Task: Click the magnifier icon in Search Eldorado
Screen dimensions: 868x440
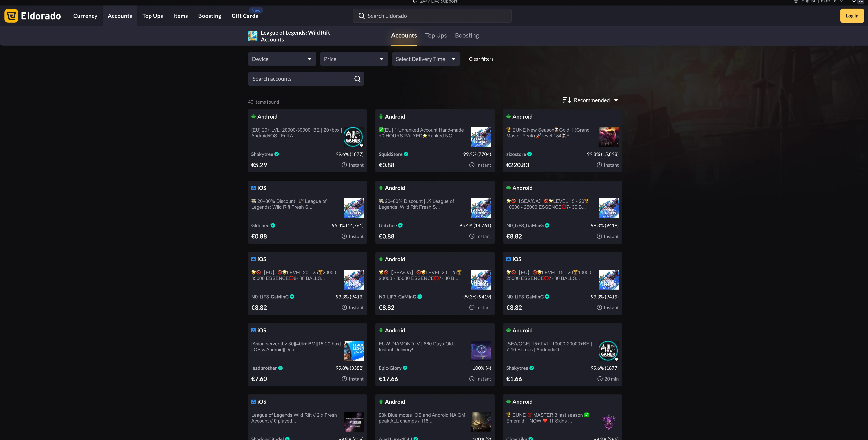Action: click(361, 16)
